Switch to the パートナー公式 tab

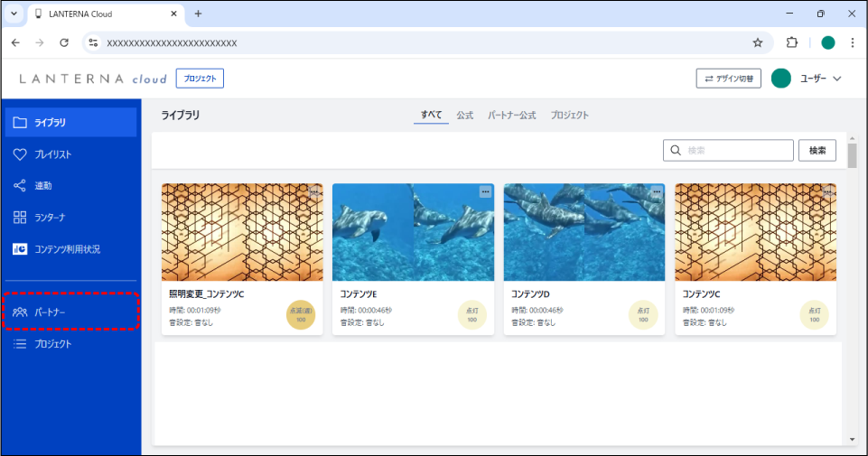(511, 116)
